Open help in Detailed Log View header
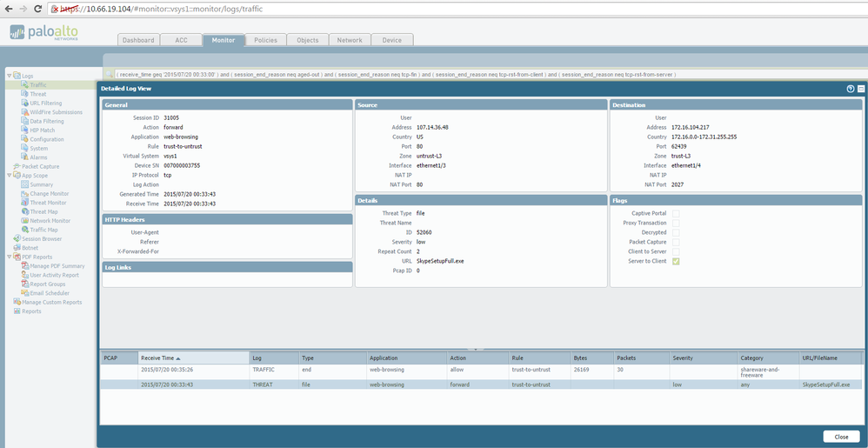The height and width of the screenshot is (448, 868). pos(851,89)
